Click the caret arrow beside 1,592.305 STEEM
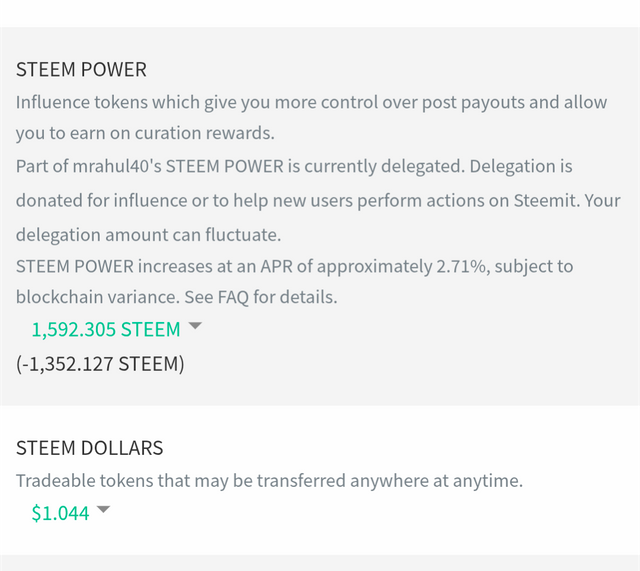This screenshot has width=640, height=571. 195,326
